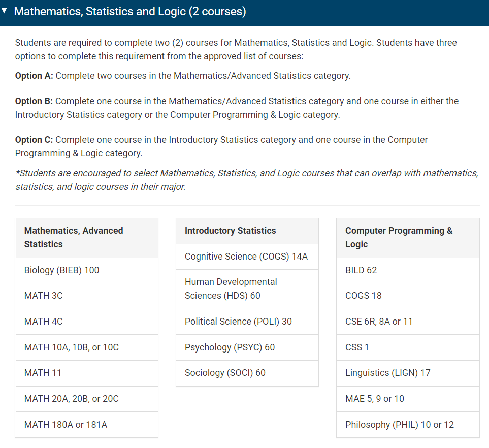
Task: Click the MATH 11 course cell
Action: pyautogui.click(x=87, y=373)
